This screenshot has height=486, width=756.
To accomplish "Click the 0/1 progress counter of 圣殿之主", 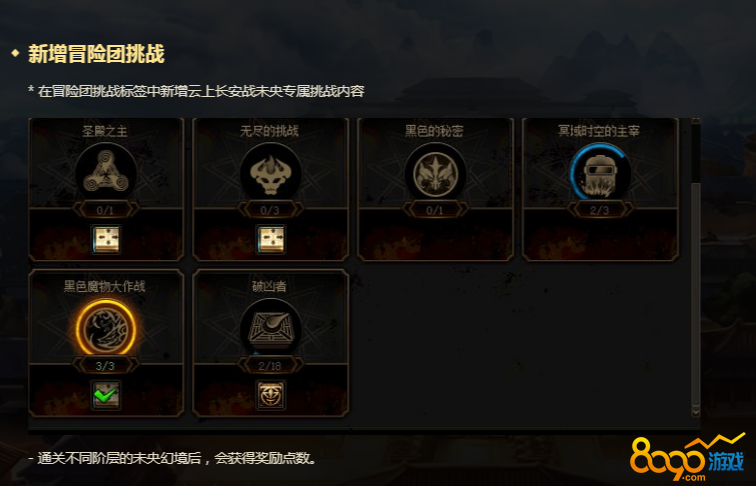I will [x=106, y=210].
